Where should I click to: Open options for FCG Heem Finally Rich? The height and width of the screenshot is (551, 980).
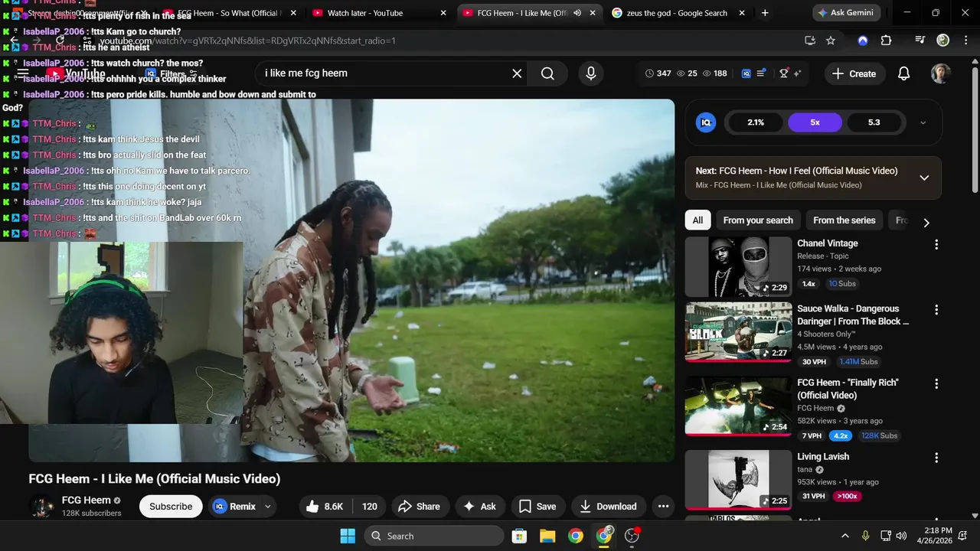(936, 384)
